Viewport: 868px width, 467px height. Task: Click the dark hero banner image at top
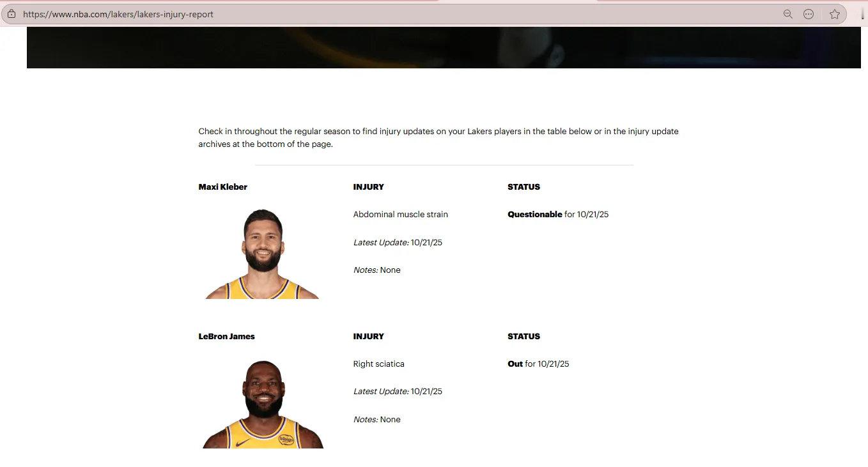(x=444, y=47)
